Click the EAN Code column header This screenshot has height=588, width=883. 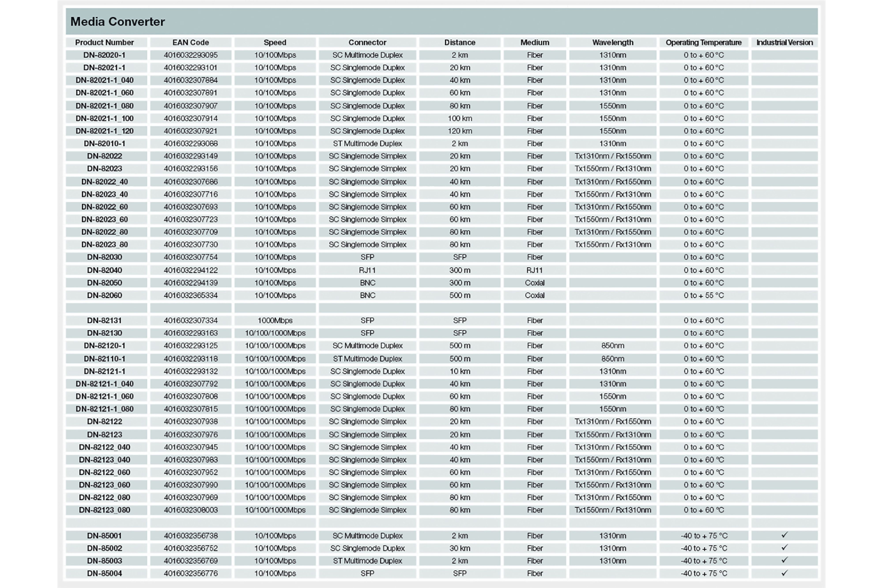coord(191,42)
